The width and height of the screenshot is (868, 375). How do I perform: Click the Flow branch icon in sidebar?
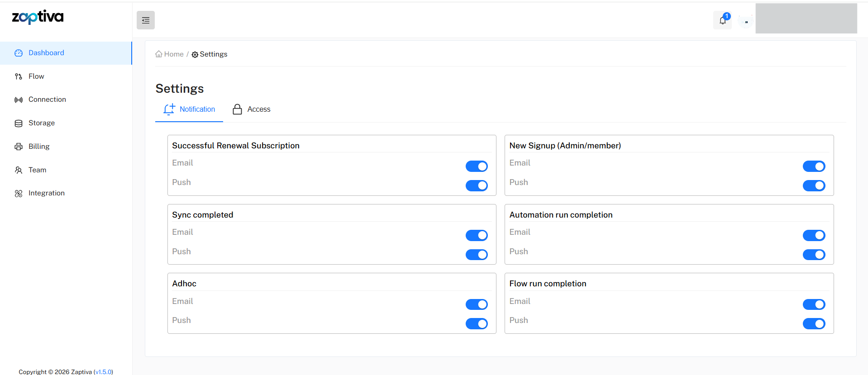pos(19,76)
